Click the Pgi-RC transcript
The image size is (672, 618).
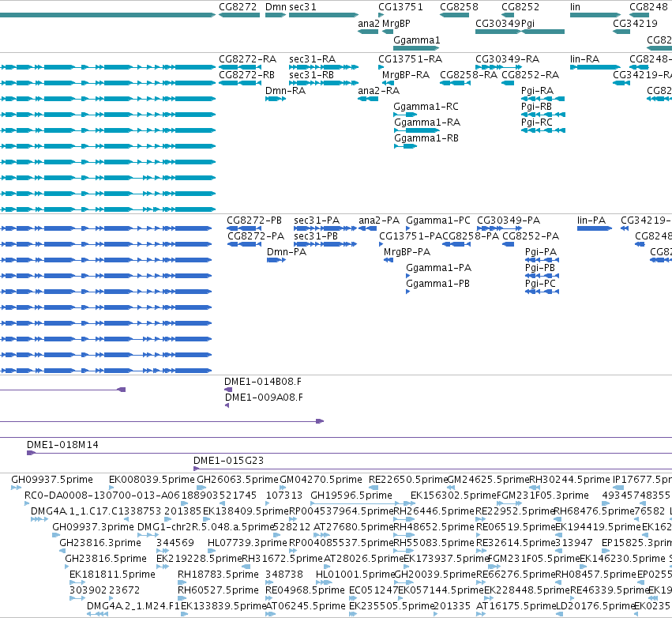click(543, 130)
